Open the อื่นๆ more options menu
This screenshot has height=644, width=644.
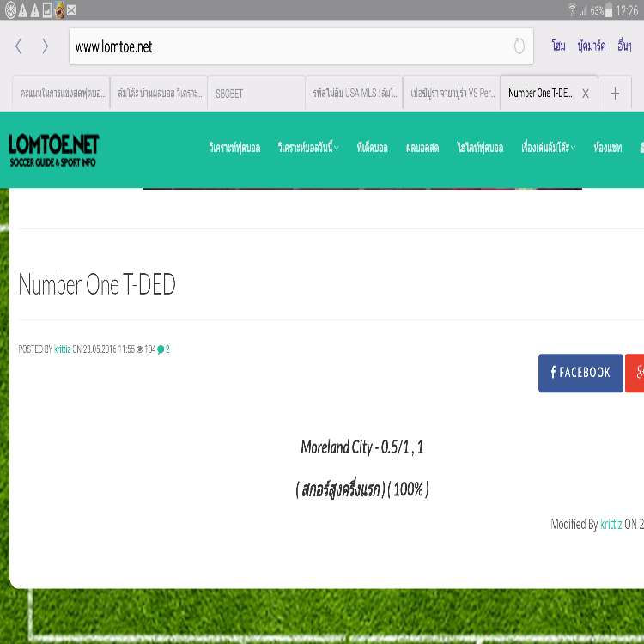coord(624,46)
